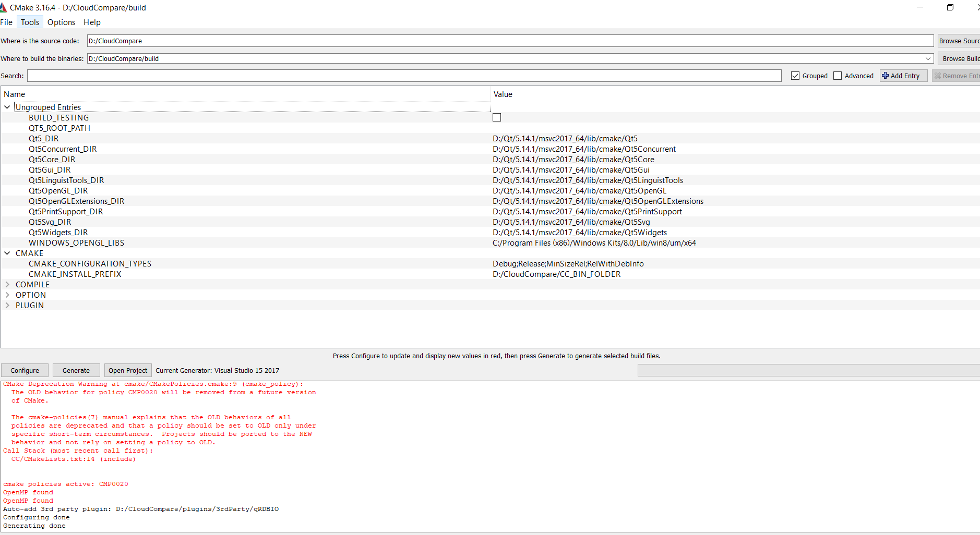
Task: Select the CMAKE_CONFIGURATION_TYPES entry
Action: (x=90, y=263)
